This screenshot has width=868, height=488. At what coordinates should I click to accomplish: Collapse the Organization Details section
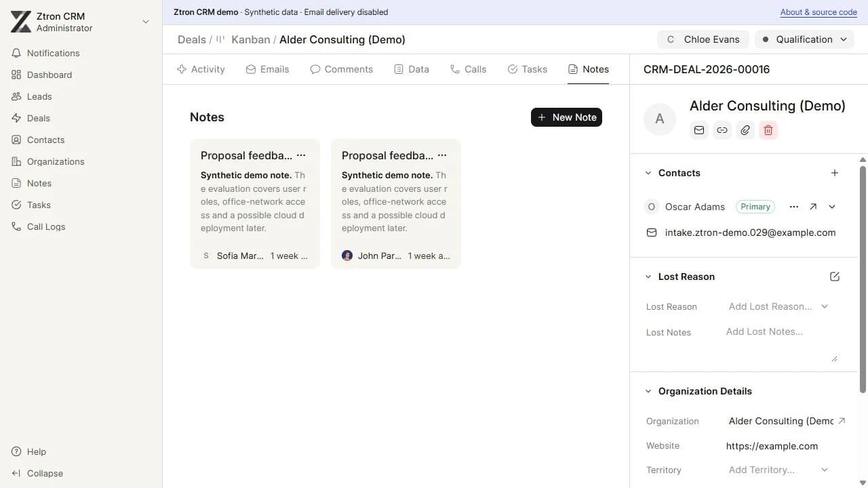click(648, 391)
